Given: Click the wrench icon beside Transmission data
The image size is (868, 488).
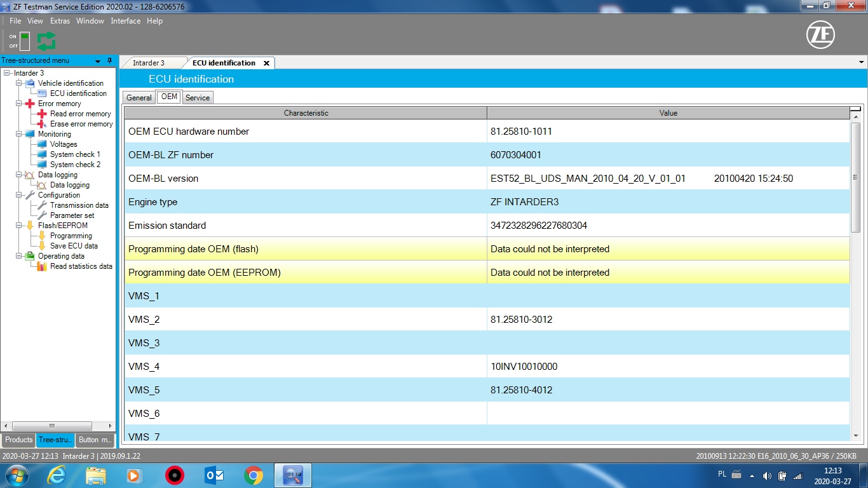Looking at the screenshot, I should (x=42, y=205).
